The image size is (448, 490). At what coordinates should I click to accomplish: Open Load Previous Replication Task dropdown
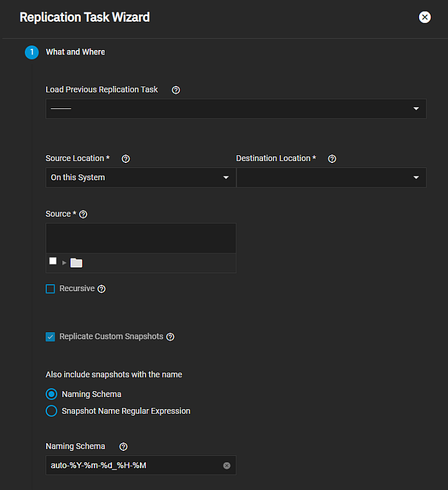236,108
